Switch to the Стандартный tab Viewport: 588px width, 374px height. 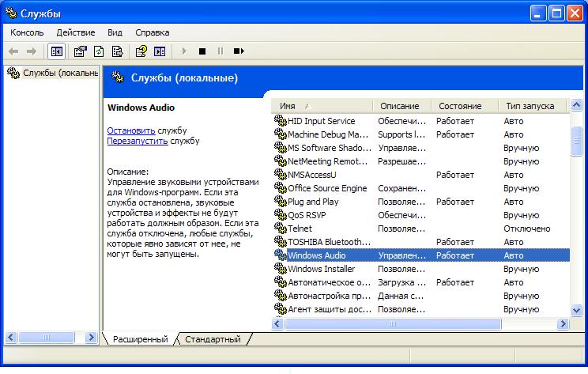point(213,339)
